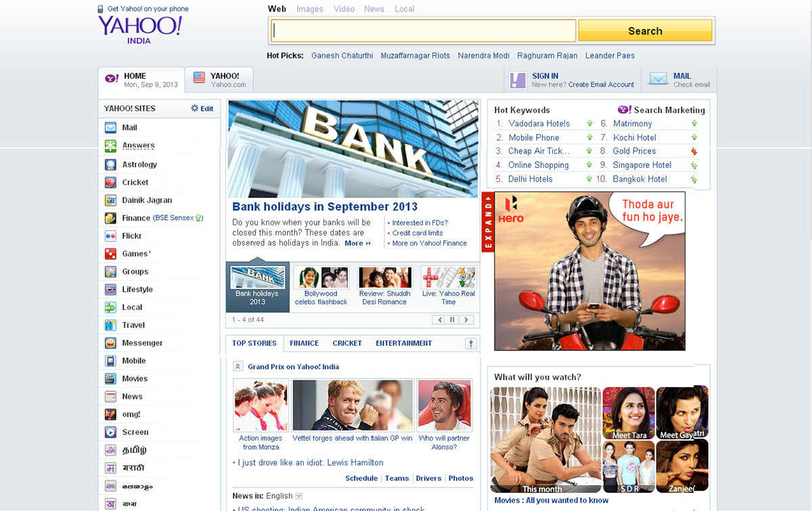Advance to the next featured stories set

click(466, 319)
